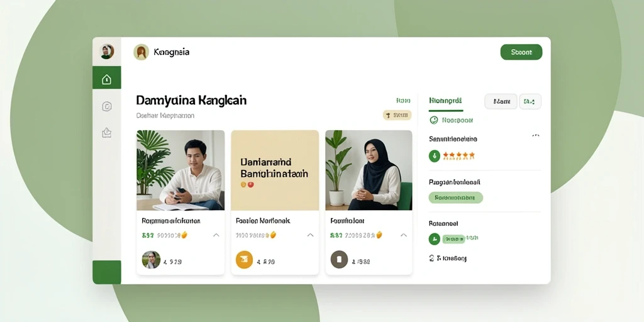Click the green pill under Pargam bonlenait
644x322 pixels.
pos(455,197)
